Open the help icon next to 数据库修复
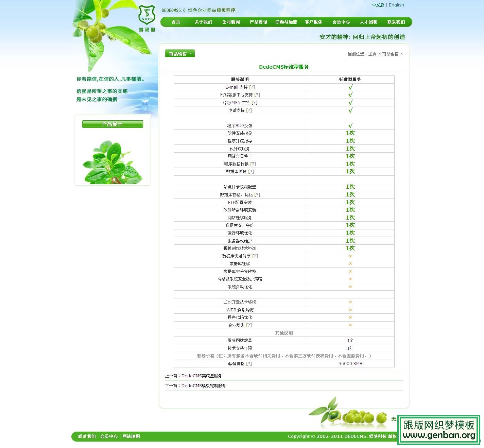 pyautogui.click(x=252, y=171)
